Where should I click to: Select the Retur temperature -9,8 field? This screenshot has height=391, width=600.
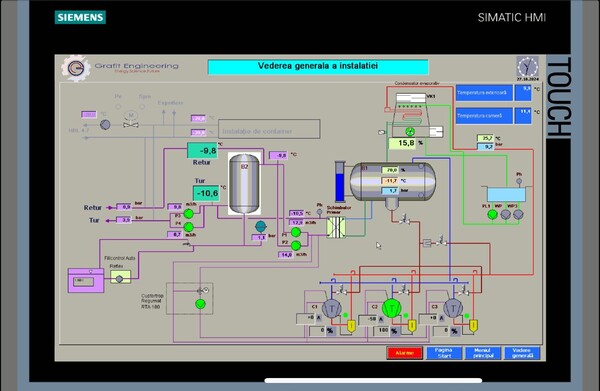(202, 150)
